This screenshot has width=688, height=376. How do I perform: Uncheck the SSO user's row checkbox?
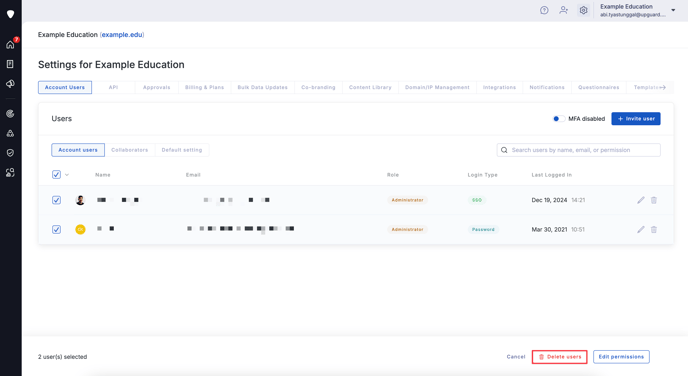pyautogui.click(x=56, y=200)
